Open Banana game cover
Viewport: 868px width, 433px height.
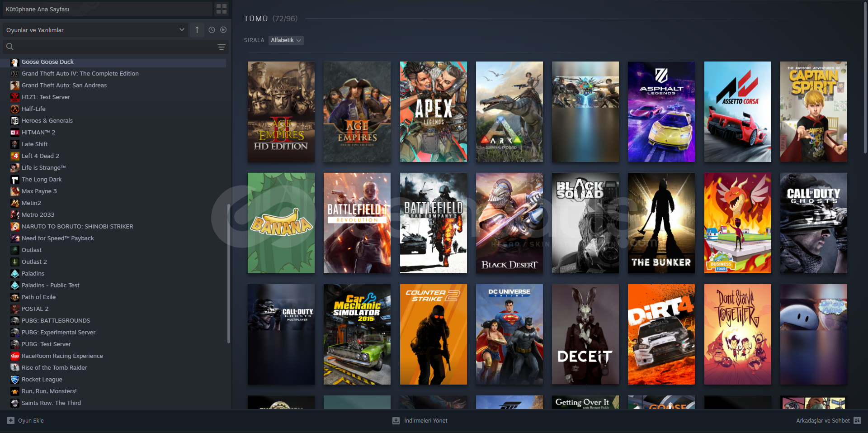tap(281, 223)
